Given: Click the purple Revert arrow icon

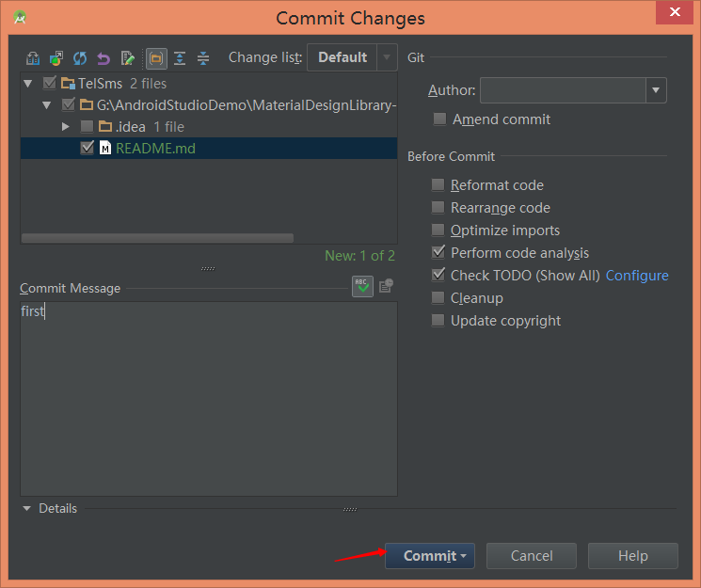Looking at the screenshot, I should [104, 58].
